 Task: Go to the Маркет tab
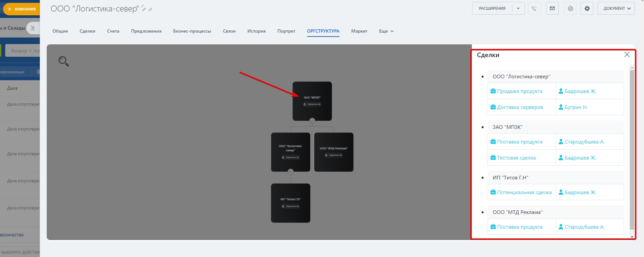click(359, 31)
